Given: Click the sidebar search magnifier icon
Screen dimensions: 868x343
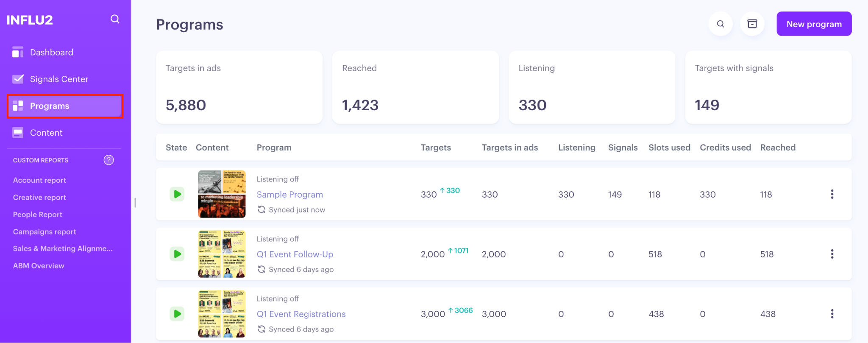Looking at the screenshot, I should click(x=115, y=19).
